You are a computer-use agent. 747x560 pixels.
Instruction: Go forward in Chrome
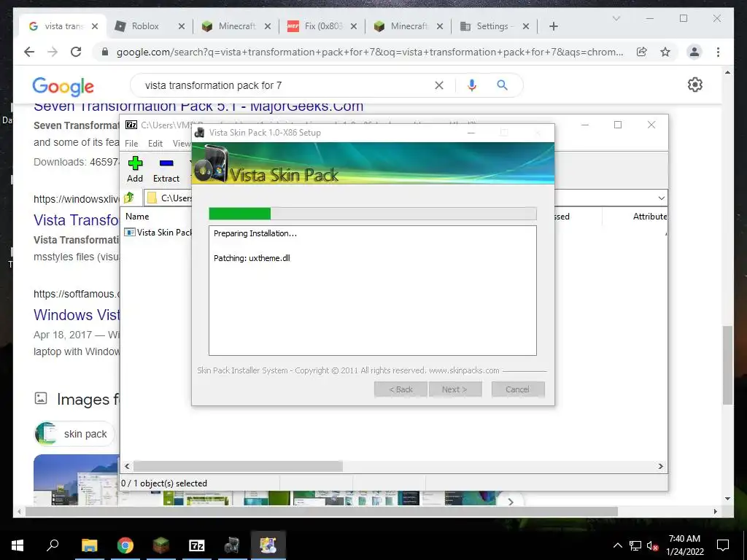[53, 52]
